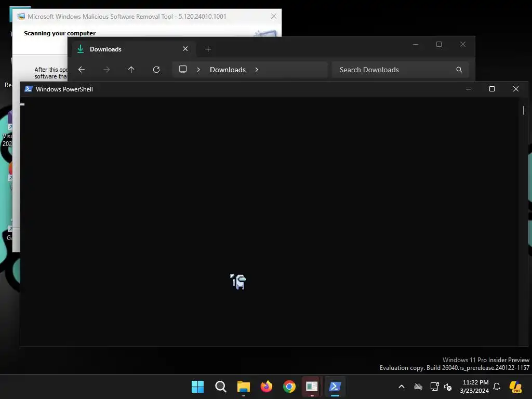The height and width of the screenshot is (399, 532).
Task: Click the Windows PowerShell title bar icon
Action: 29,89
